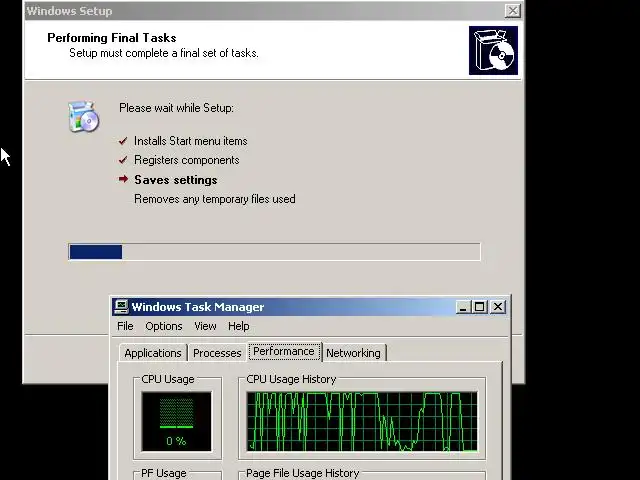Maximize the Windows Task Manager window
The width and height of the screenshot is (640, 480).
(x=480, y=307)
